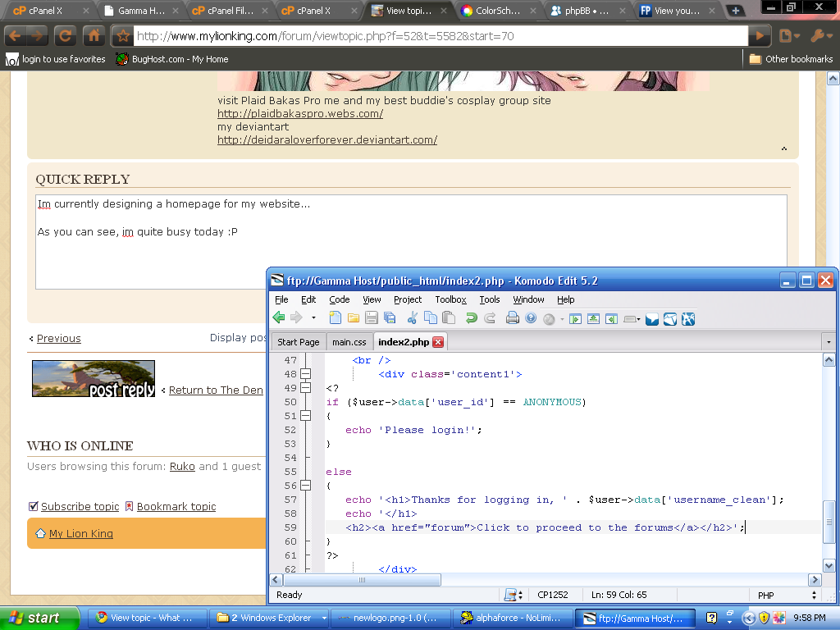Click the Cut scissors icon in Komodo toolbar
Image resolution: width=840 pixels, height=630 pixels.
pos(413,318)
